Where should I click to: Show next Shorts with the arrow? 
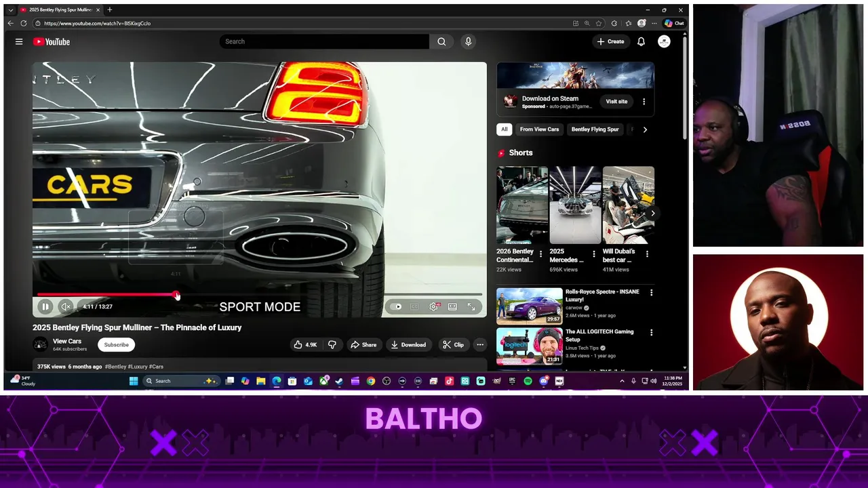(652, 213)
